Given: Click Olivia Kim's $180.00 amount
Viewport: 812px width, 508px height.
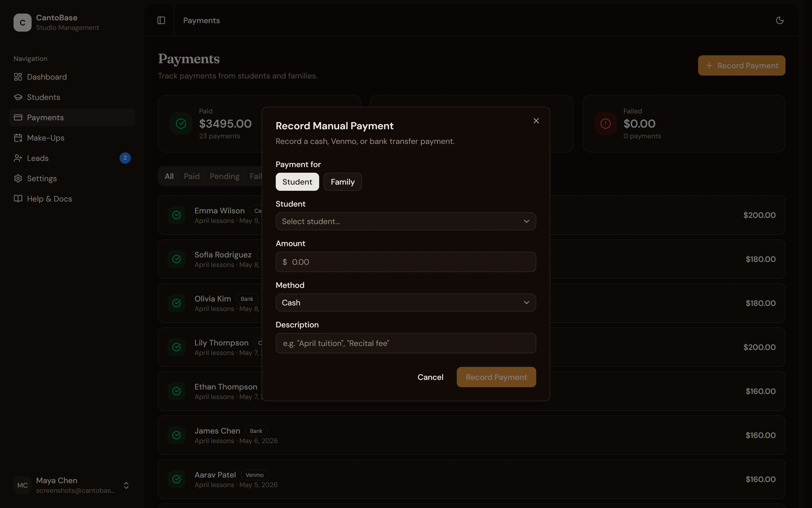Looking at the screenshot, I should click(x=760, y=303).
